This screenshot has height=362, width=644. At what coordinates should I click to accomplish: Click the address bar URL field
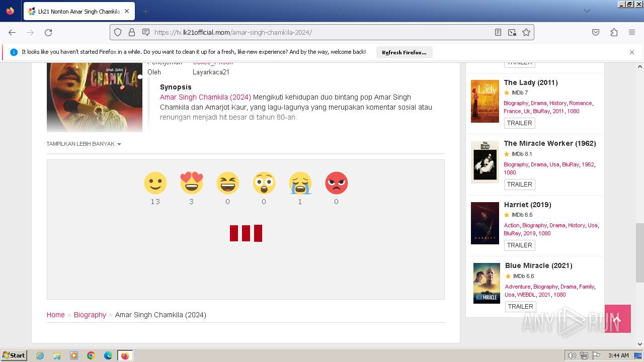coord(322,32)
